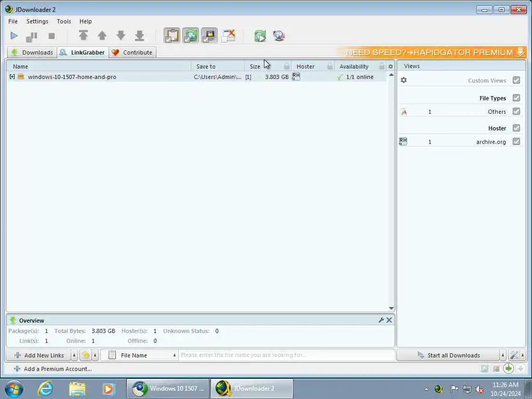Image resolution: width=532 pixels, height=399 pixels.
Task: Start downloads with the play icon
Action: pos(14,36)
